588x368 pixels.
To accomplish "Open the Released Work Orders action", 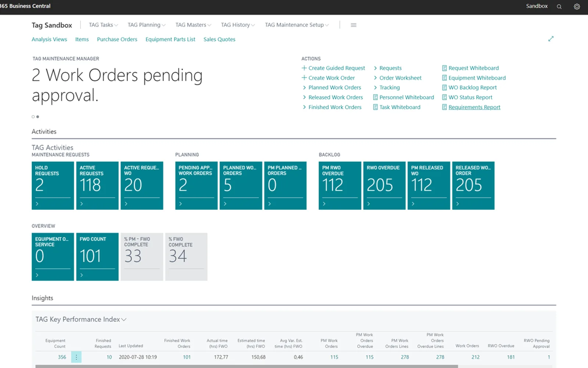I will [336, 97].
